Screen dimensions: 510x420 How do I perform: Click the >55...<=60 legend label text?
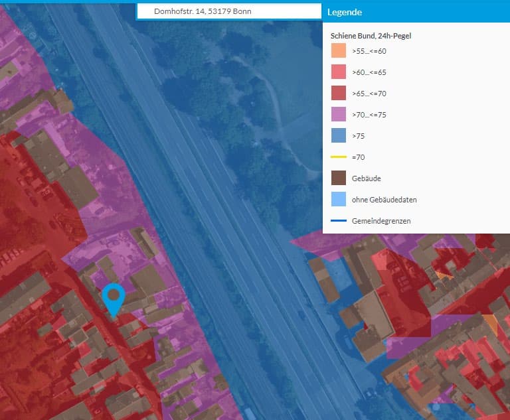tap(369, 51)
